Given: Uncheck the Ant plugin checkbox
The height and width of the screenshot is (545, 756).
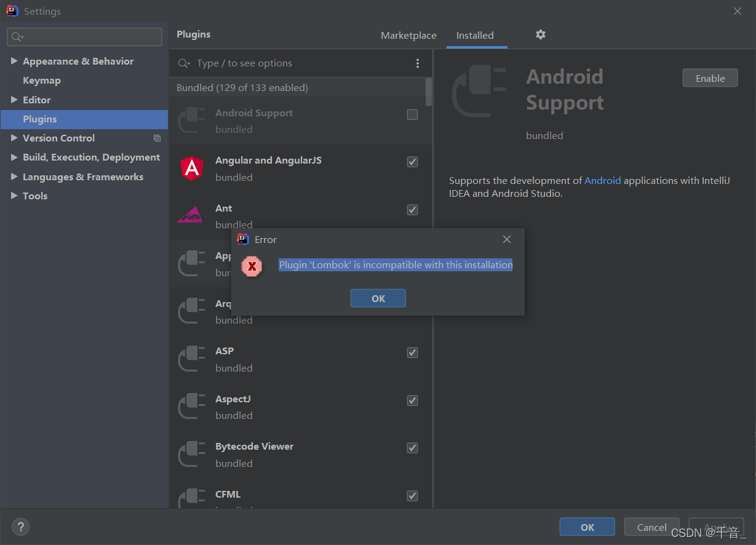Looking at the screenshot, I should [x=412, y=210].
